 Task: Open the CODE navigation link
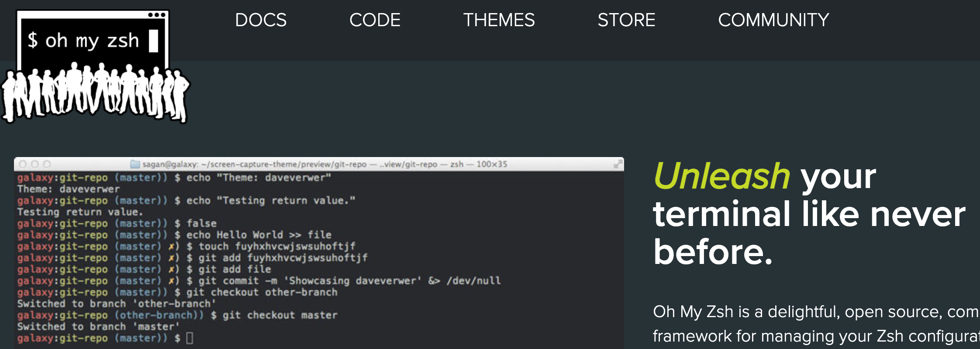[375, 20]
